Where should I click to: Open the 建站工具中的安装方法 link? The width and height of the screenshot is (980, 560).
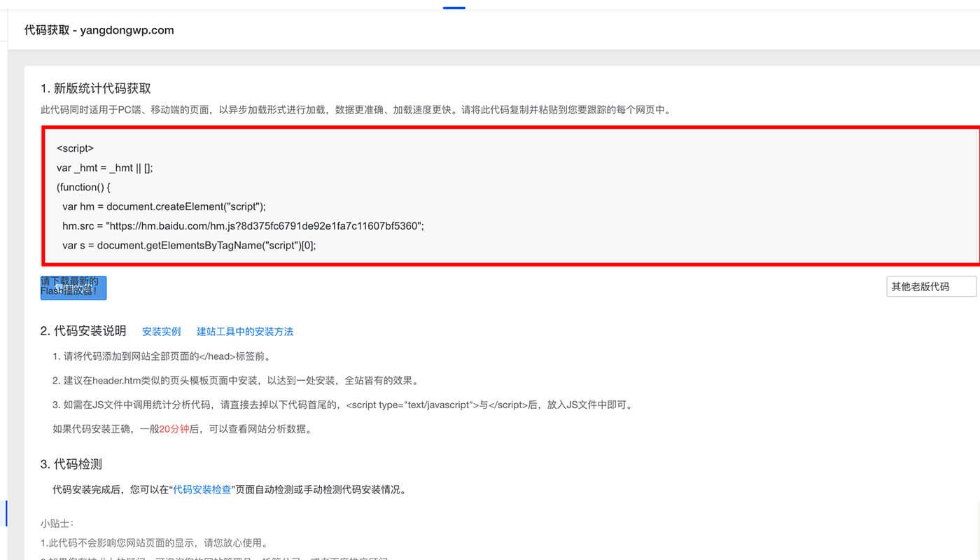coord(245,332)
